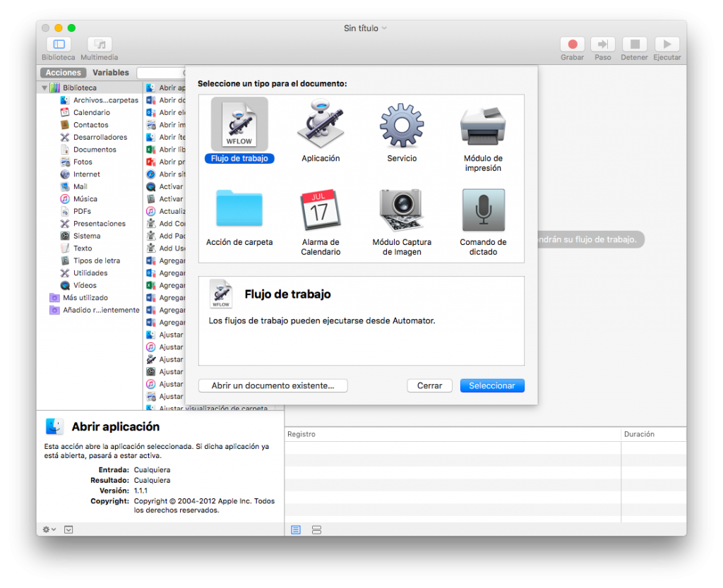Click the Abrir un documento existente button

[x=273, y=385]
